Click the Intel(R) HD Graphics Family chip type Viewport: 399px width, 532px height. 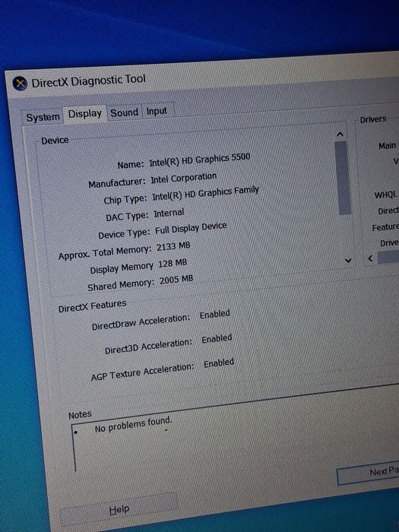click(x=205, y=194)
